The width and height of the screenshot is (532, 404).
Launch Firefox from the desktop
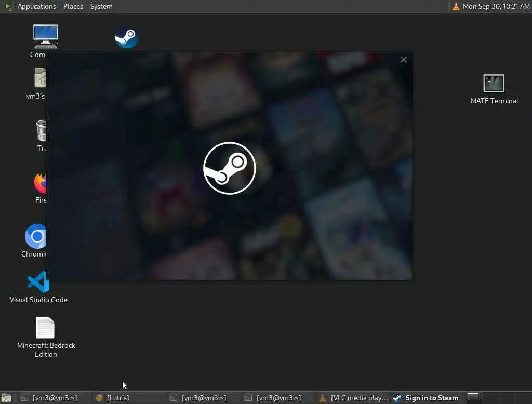[x=40, y=183]
